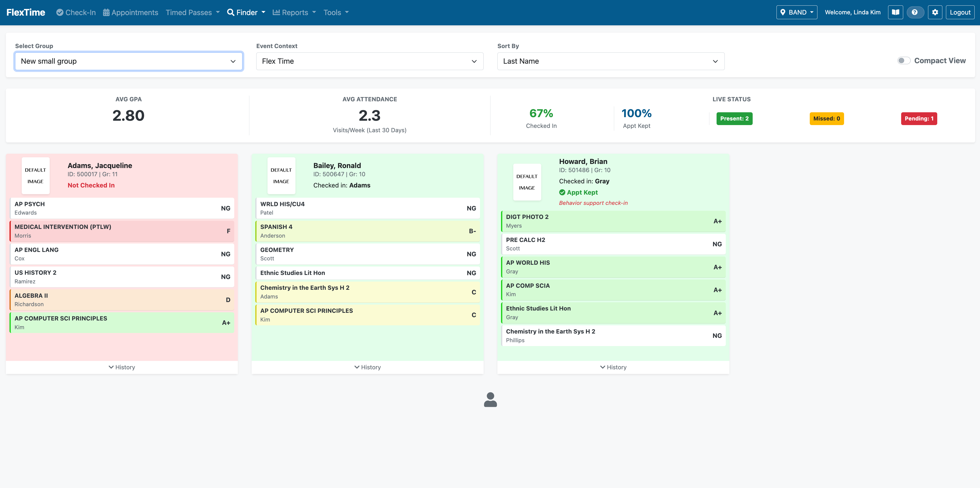Click the Howard, Brian name
The height and width of the screenshot is (488, 980).
click(x=583, y=162)
